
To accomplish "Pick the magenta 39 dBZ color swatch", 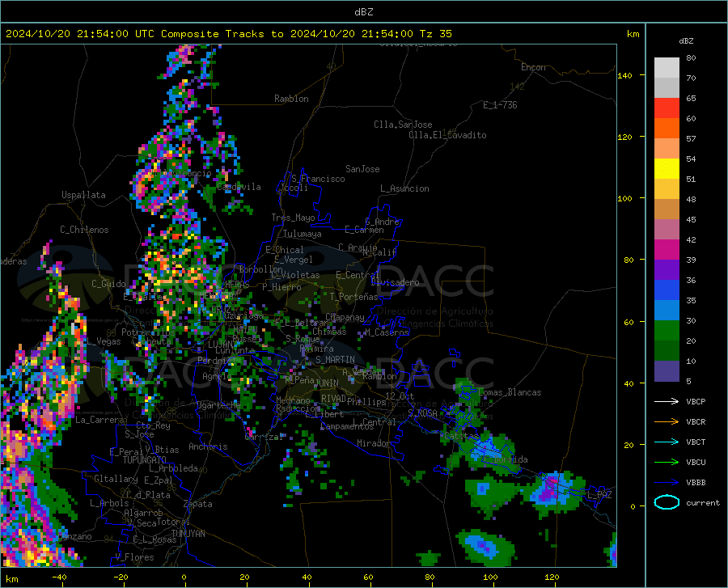I will pyautogui.click(x=667, y=249).
